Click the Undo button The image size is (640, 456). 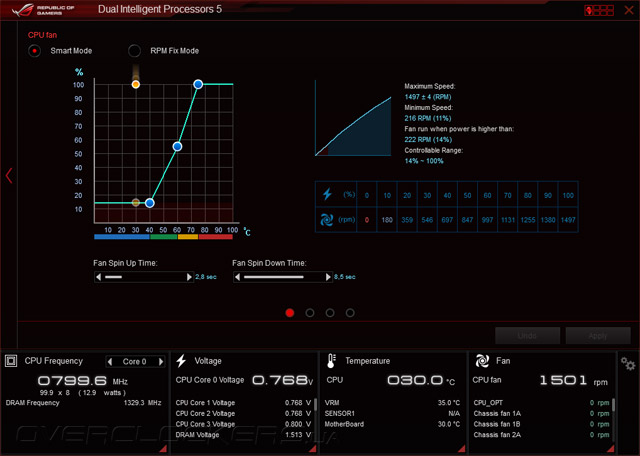point(527,336)
